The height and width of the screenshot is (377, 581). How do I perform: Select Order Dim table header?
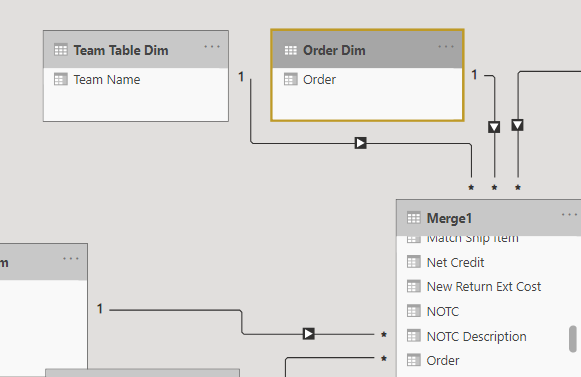(x=367, y=50)
